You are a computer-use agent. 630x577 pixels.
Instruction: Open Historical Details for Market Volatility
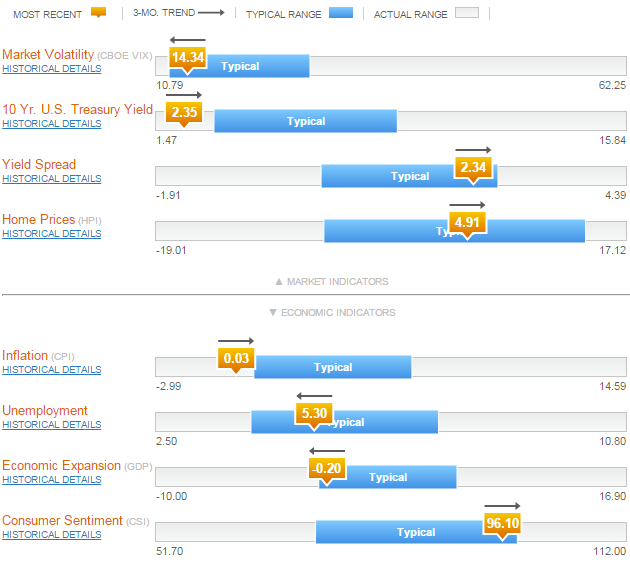[x=52, y=69]
